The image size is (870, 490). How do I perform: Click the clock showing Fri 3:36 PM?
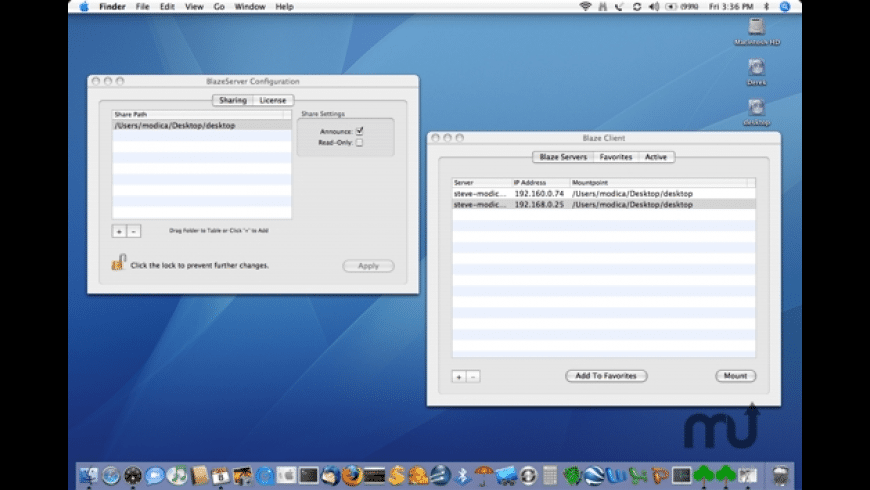click(x=731, y=7)
